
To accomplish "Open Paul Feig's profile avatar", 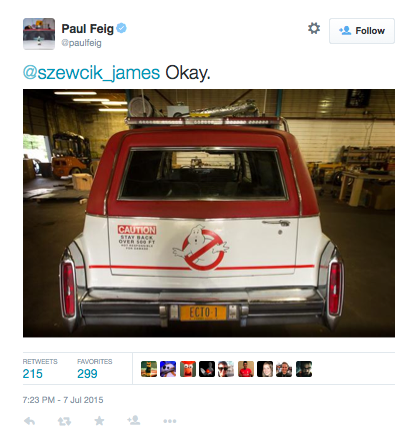I will [x=39, y=34].
